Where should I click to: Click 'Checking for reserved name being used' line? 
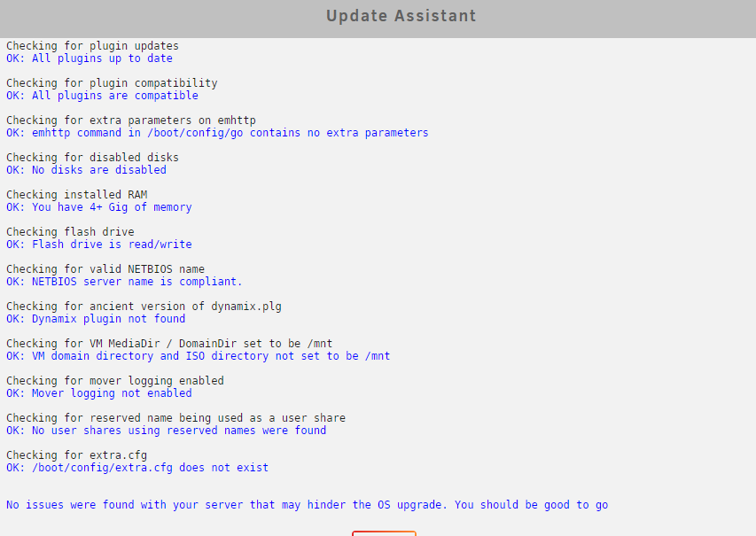point(176,417)
